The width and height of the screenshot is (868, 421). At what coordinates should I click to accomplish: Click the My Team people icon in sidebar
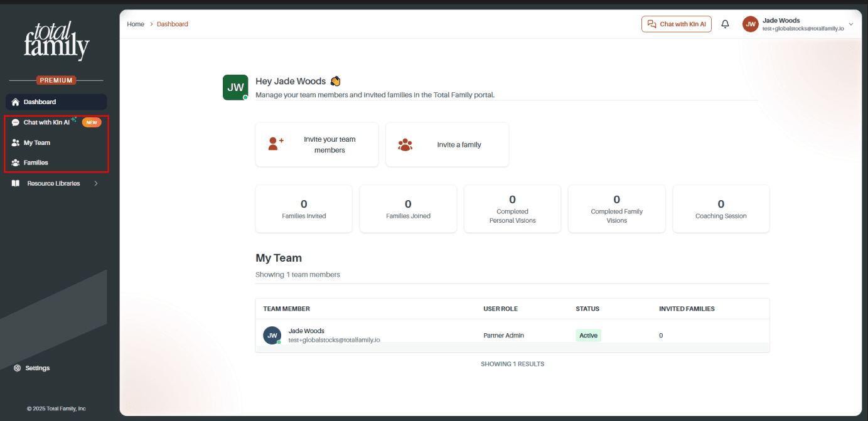click(x=16, y=142)
